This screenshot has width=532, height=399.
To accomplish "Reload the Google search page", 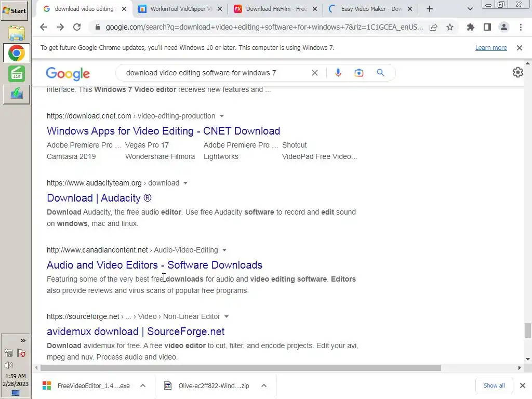I will (x=77, y=27).
